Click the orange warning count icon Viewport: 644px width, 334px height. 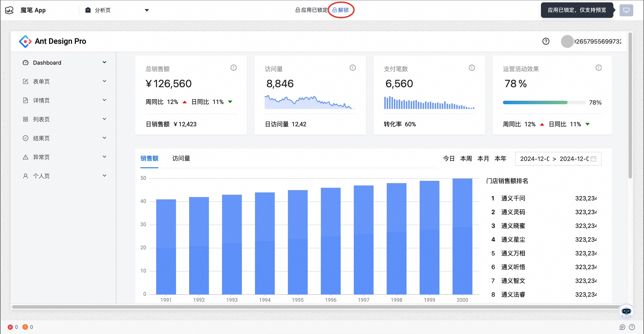(x=25, y=327)
